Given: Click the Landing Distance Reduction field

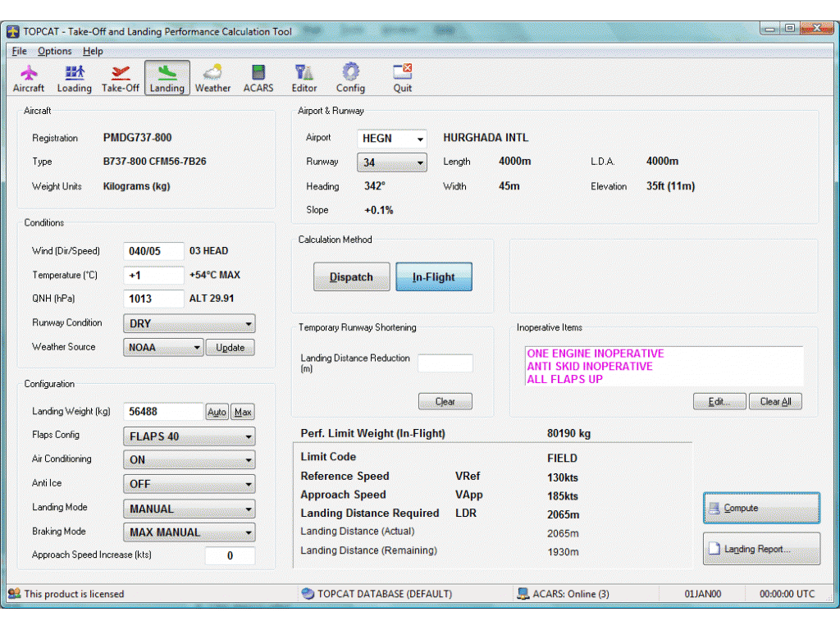Looking at the screenshot, I should point(445,363).
